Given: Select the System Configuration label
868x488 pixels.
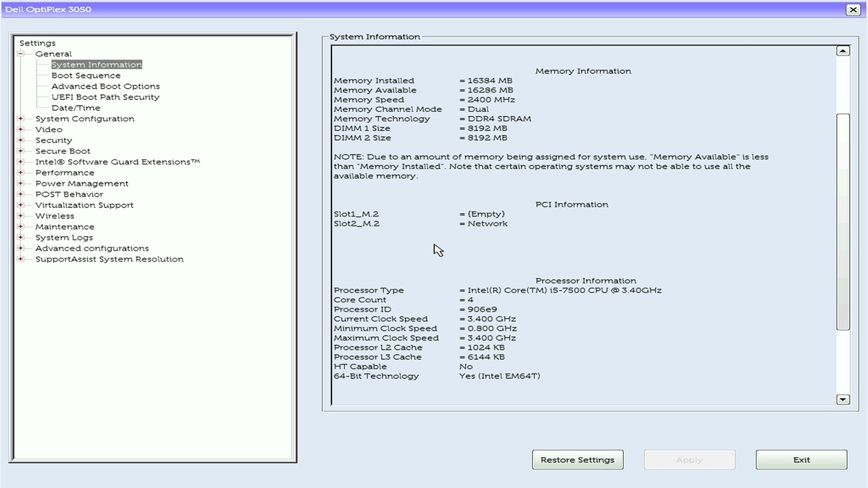Looking at the screenshot, I should coord(85,119).
